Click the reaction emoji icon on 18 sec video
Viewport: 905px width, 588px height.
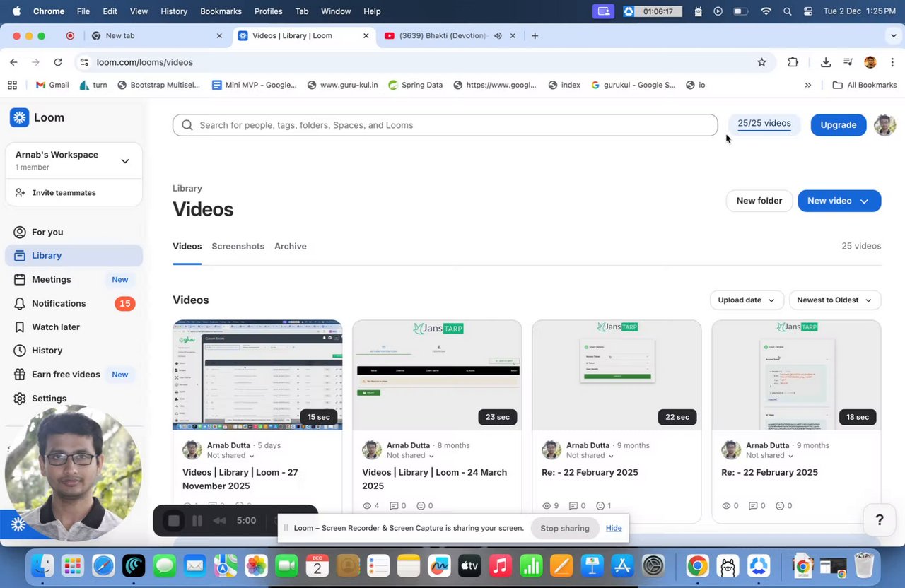pos(780,506)
